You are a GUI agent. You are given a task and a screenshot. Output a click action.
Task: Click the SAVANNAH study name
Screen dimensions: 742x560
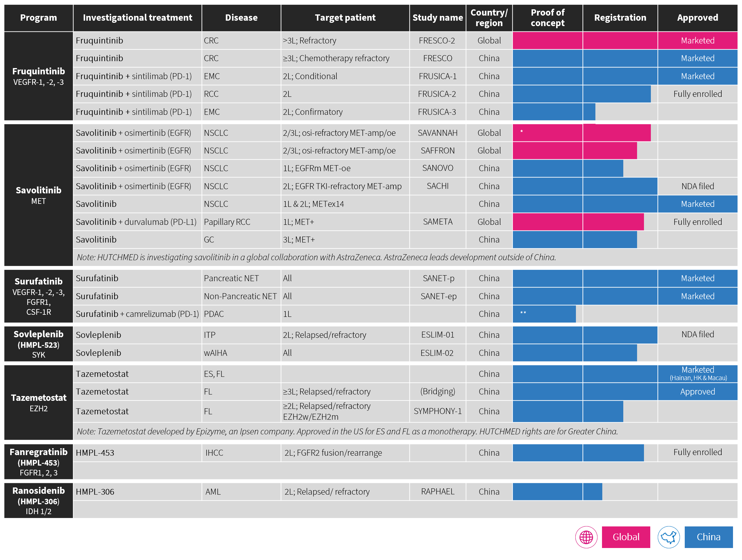coord(437,133)
